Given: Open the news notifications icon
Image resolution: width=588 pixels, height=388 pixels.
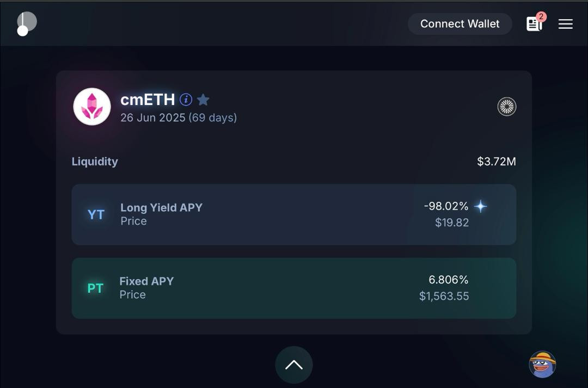Looking at the screenshot, I should click(534, 24).
